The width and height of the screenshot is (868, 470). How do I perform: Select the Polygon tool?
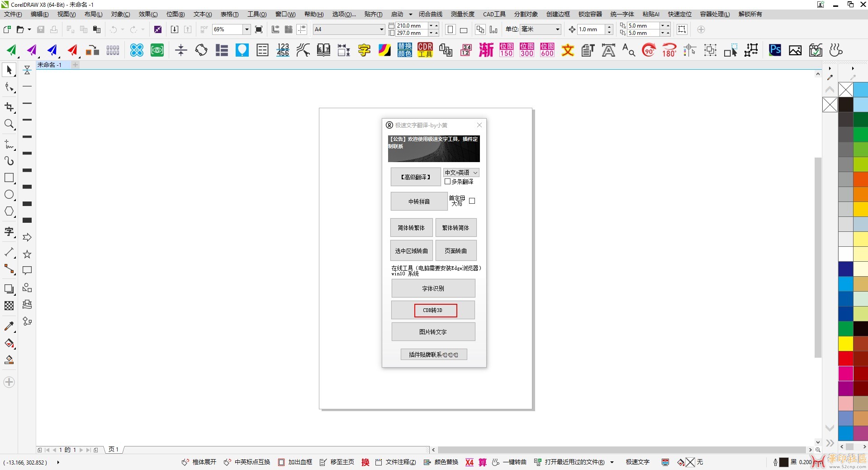coord(9,211)
